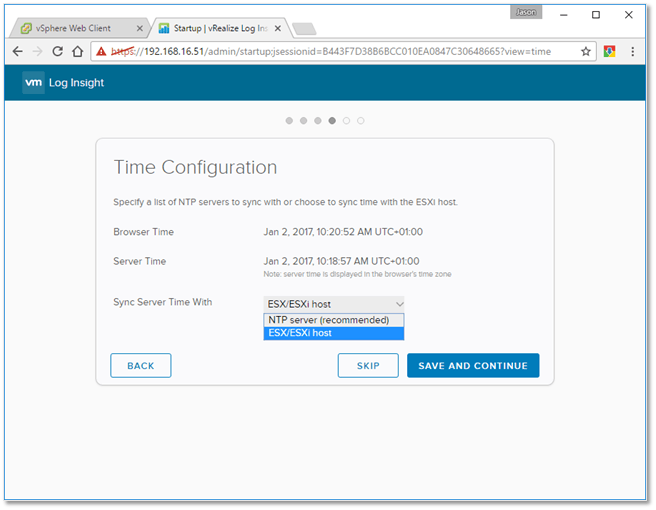656x510 pixels.
Task: Click the SKIP button
Action: coord(368,366)
